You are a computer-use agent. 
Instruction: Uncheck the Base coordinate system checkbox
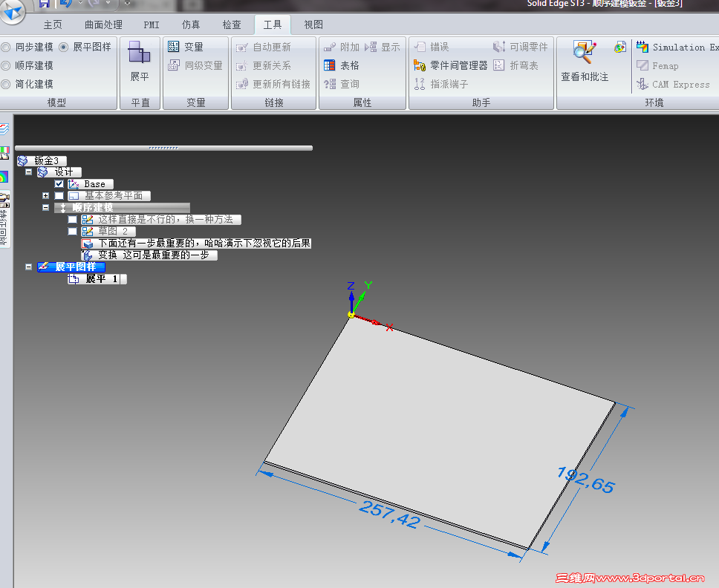point(59,184)
